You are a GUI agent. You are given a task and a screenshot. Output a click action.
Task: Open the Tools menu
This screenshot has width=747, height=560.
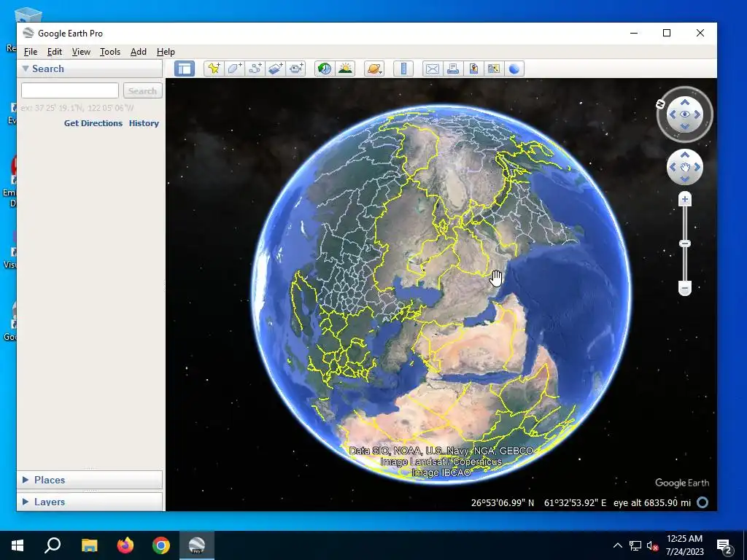(110, 52)
